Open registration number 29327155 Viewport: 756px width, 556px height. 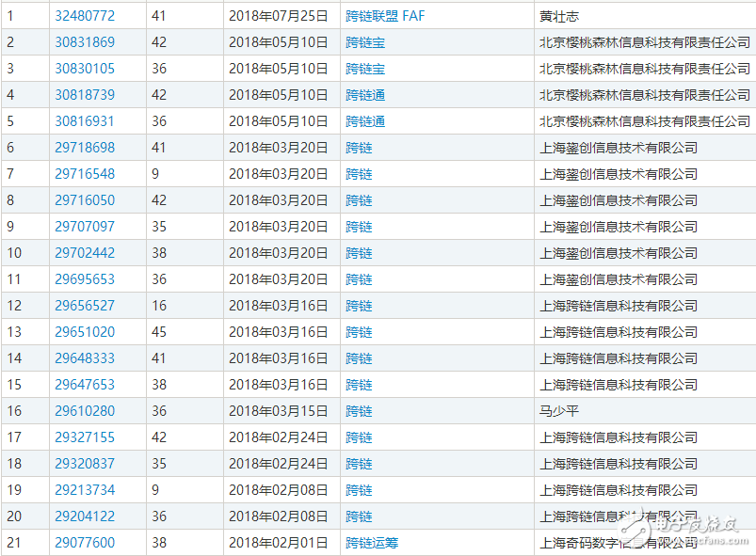(x=85, y=437)
